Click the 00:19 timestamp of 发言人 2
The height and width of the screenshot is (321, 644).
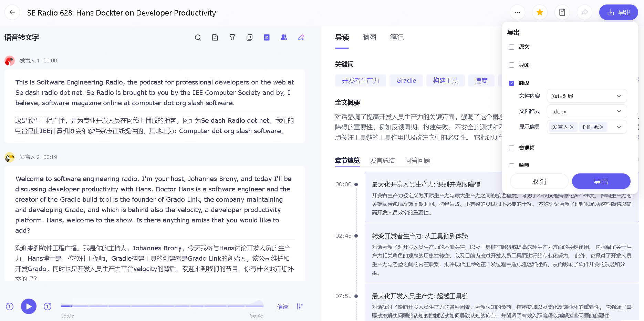pyautogui.click(x=50, y=157)
